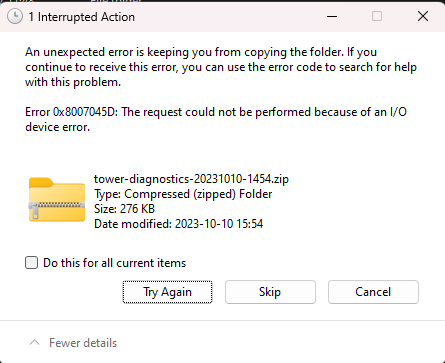Click the 'Do this for all current items' label

tap(115, 263)
